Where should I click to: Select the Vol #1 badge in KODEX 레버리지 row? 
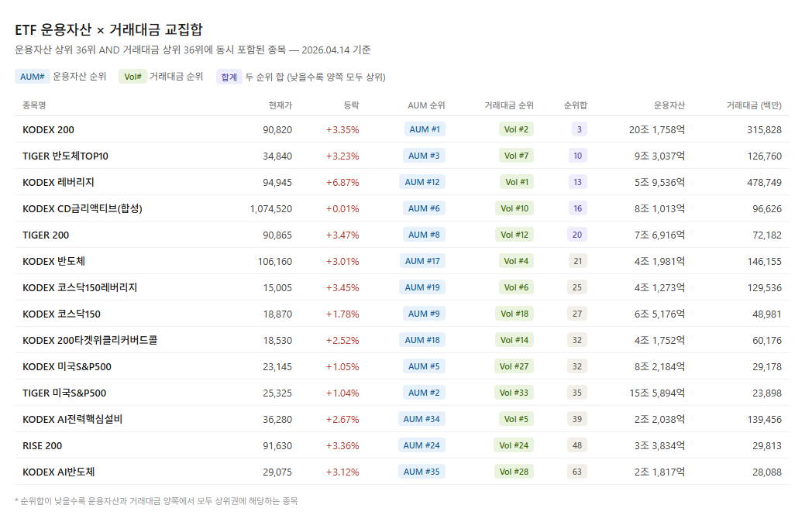pos(516,182)
